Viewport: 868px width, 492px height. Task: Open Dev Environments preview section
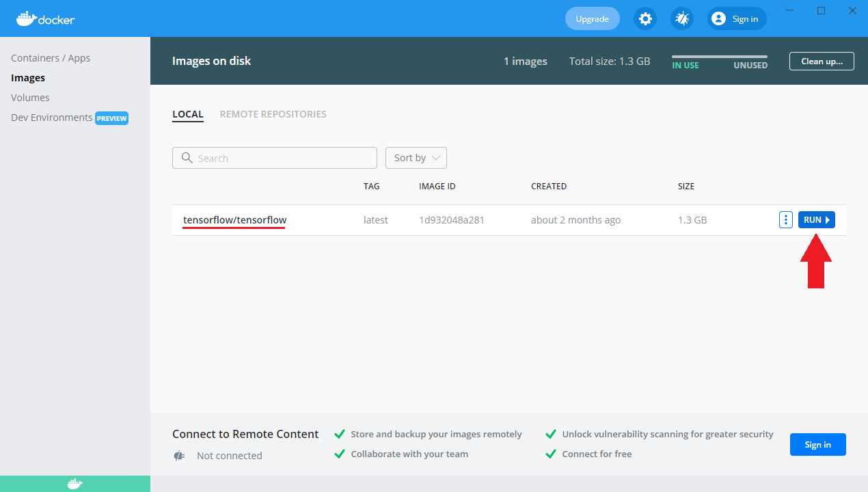tap(70, 118)
